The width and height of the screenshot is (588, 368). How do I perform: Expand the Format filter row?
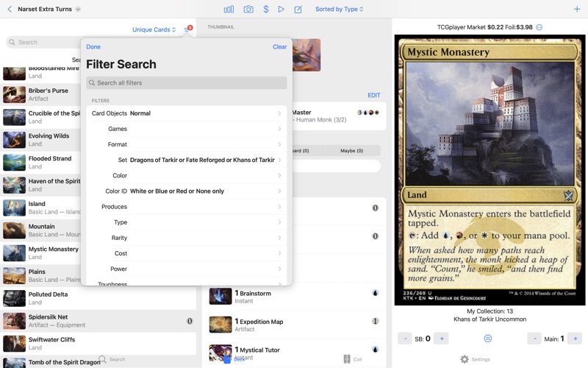point(187,144)
